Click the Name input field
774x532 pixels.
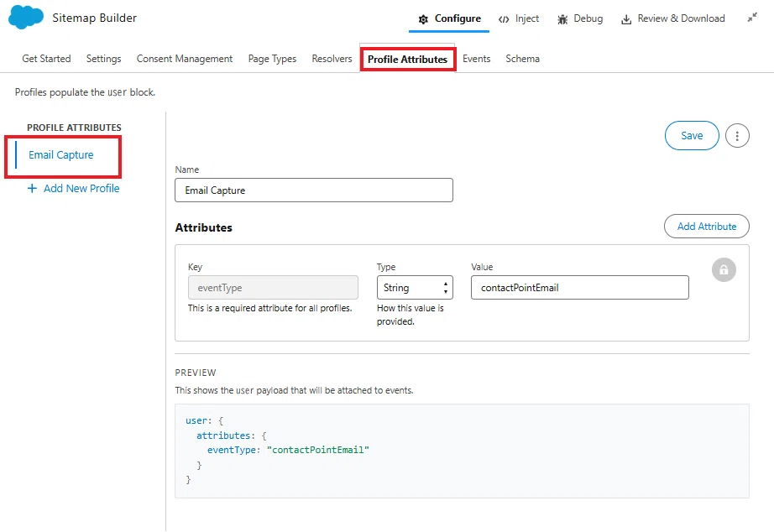coord(314,190)
